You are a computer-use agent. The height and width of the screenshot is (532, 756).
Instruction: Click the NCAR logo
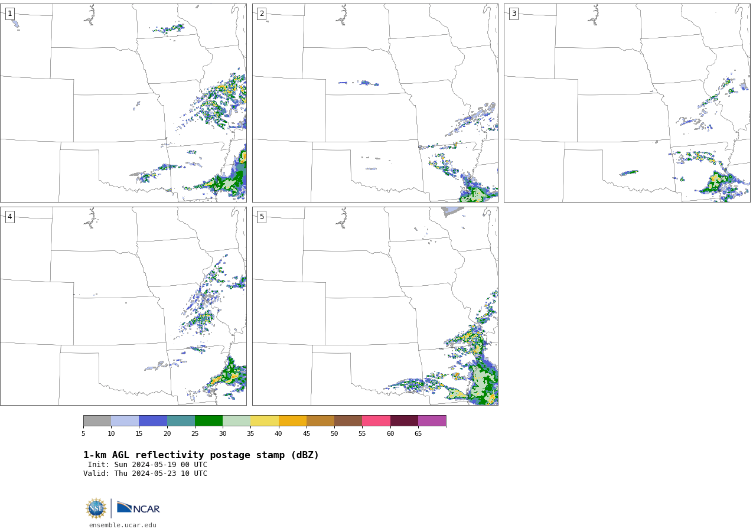pyautogui.click(x=138, y=508)
